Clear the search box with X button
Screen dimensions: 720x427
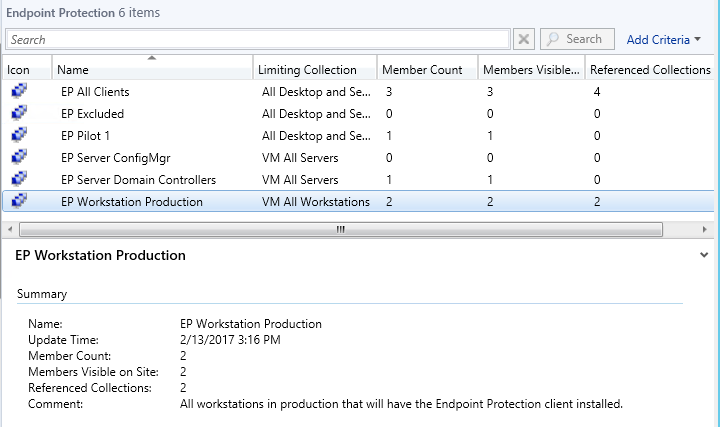tap(524, 40)
